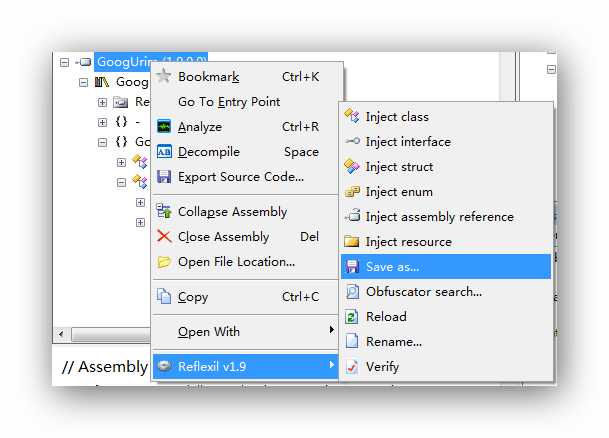Click the Inject class icon
This screenshot has height=438, width=609.
pos(352,116)
